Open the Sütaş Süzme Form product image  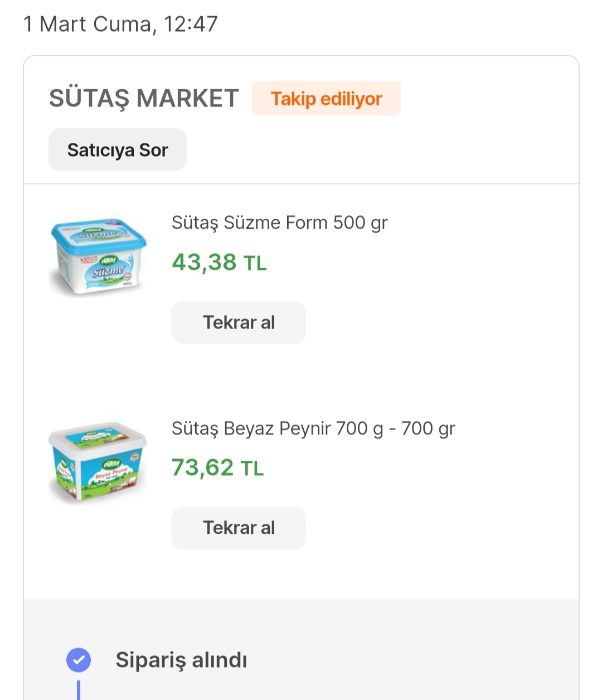pyautogui.click(x=98, y=254)
